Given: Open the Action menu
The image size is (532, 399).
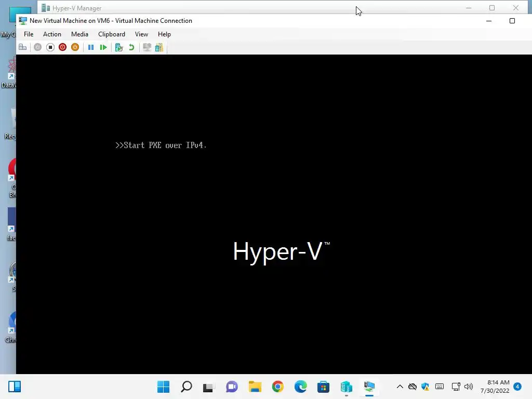Looking at the screenshot, I should [x=52, y=34].
